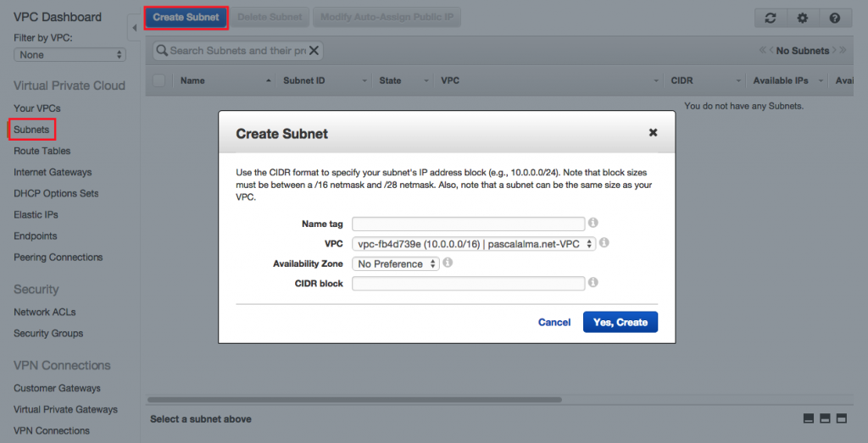
Task: Open the VPC selection dropdown
Action: (x=474, y=244)
